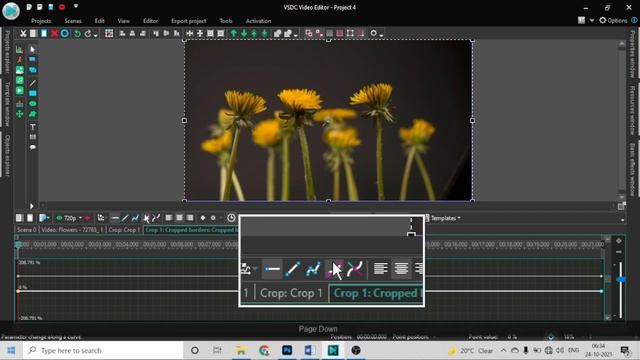Click the Group objects icon

(x=278, y=33)
